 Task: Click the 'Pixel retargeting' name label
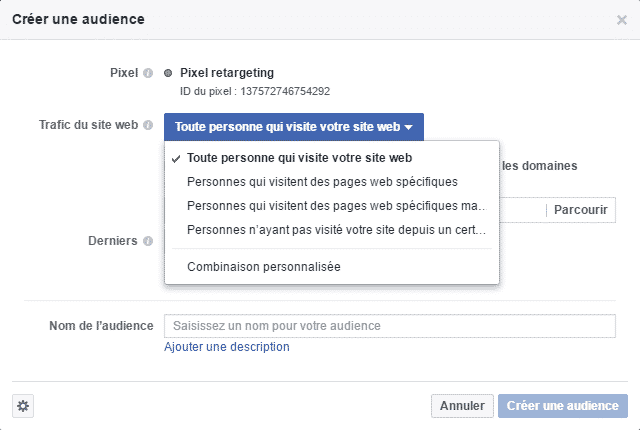[x=227, y=73]
